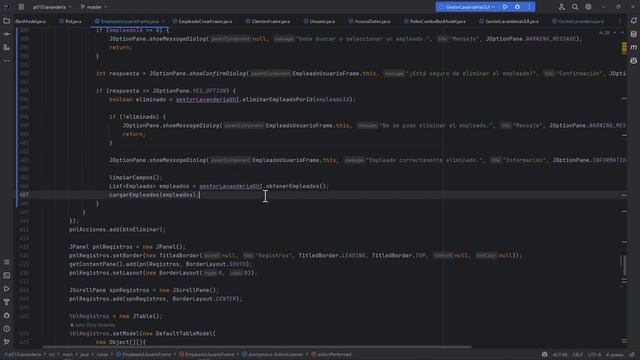Open the project name dropdown
The image size is (640, 360).
point(52,7)
